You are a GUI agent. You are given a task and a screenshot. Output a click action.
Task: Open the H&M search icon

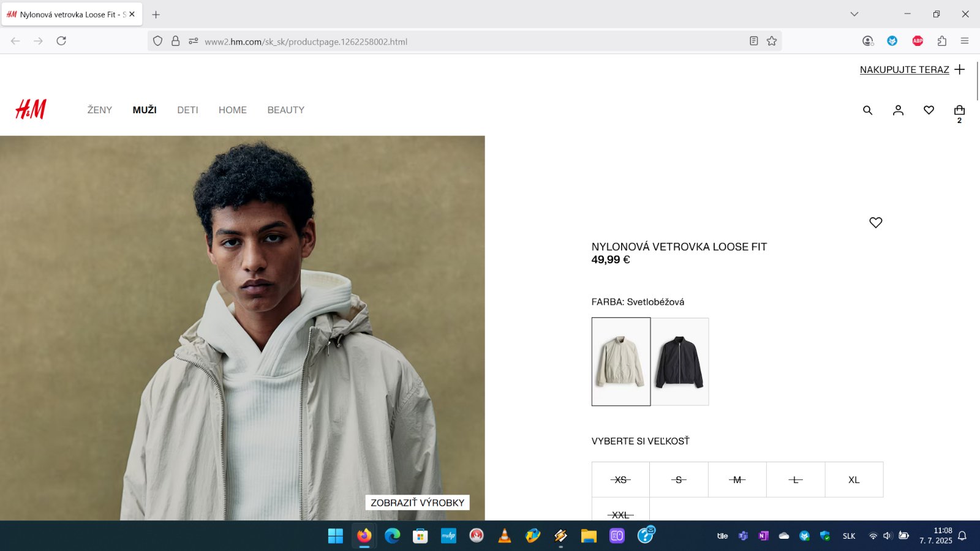tap(867, 110)
